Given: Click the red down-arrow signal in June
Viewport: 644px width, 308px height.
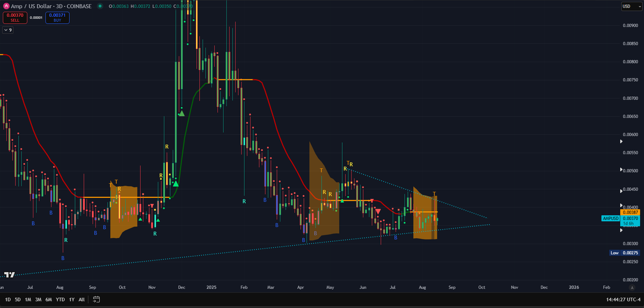Looking at the screenshot, I should coord(378,211).
